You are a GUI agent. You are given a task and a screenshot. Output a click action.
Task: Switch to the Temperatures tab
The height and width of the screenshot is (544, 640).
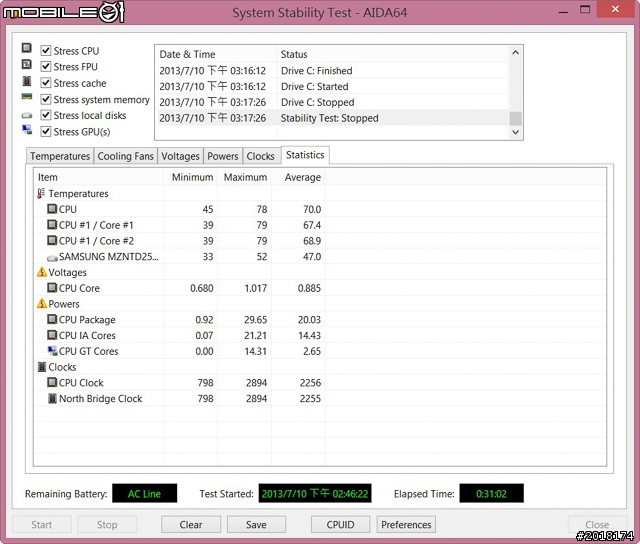click(60, 156)
